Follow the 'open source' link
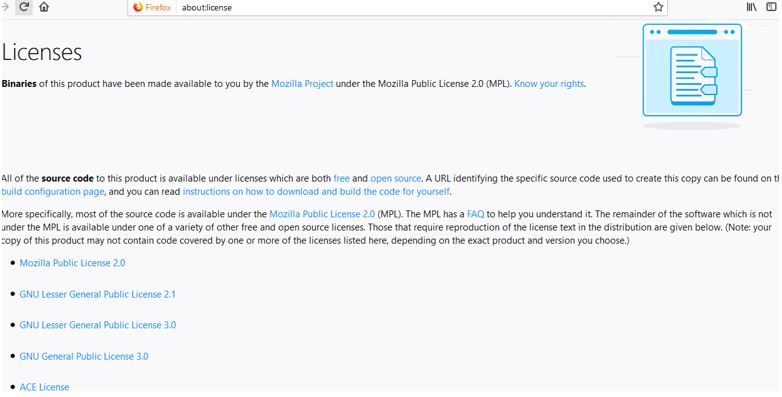782x397 pixels. tap(395, 178)
